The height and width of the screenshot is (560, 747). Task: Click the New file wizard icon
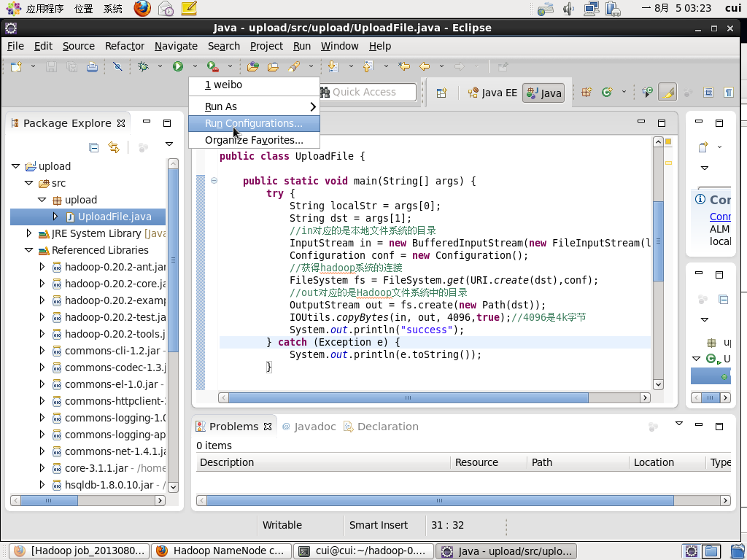click(17, 66)
